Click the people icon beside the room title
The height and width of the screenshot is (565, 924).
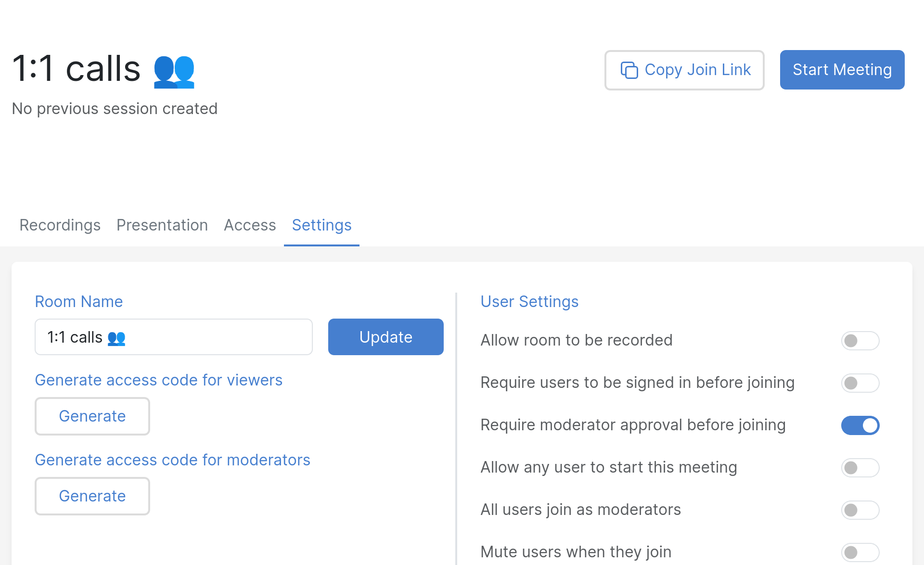coord(174,71)
